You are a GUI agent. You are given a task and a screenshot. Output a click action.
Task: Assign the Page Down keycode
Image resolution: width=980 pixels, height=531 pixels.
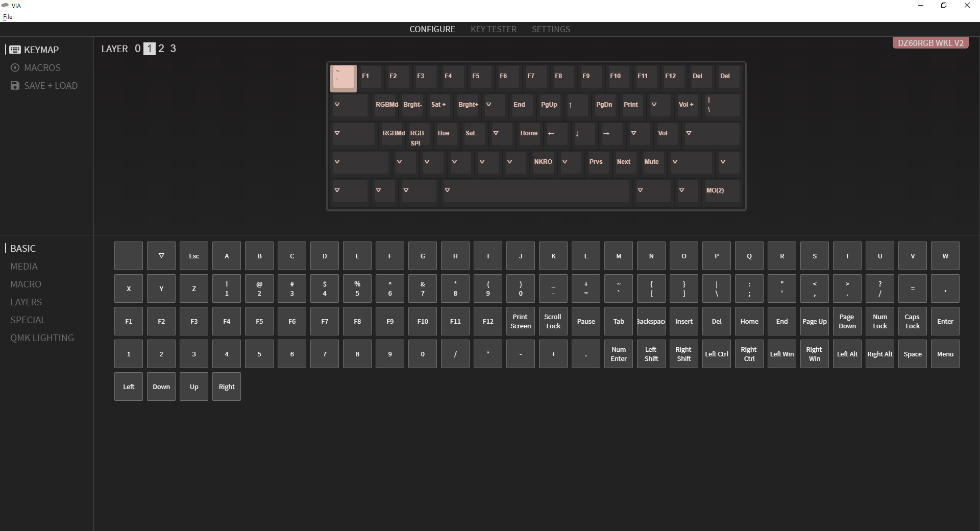click(x=847, y=321)
